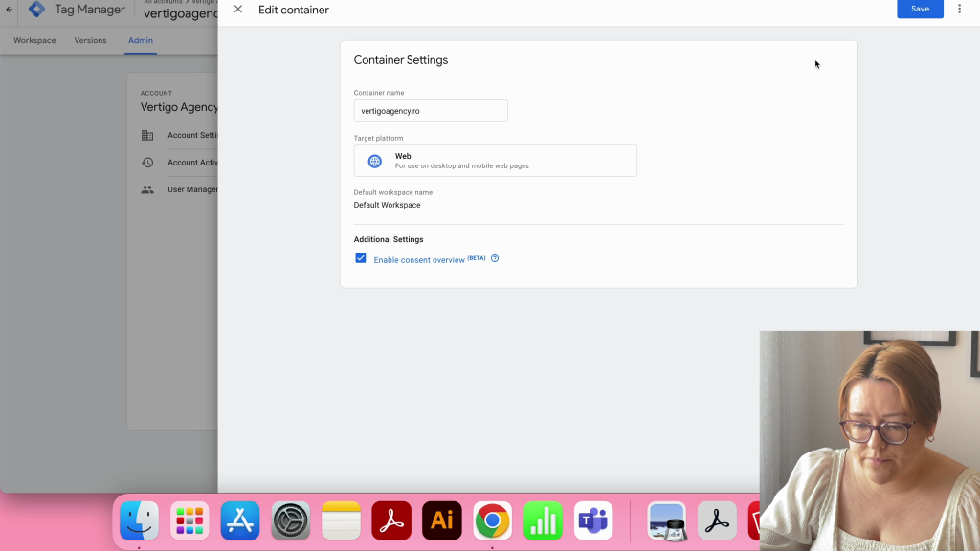
Task: Go back with the left arrow icon
Action: pyautogui.click(x=10, y=10)
